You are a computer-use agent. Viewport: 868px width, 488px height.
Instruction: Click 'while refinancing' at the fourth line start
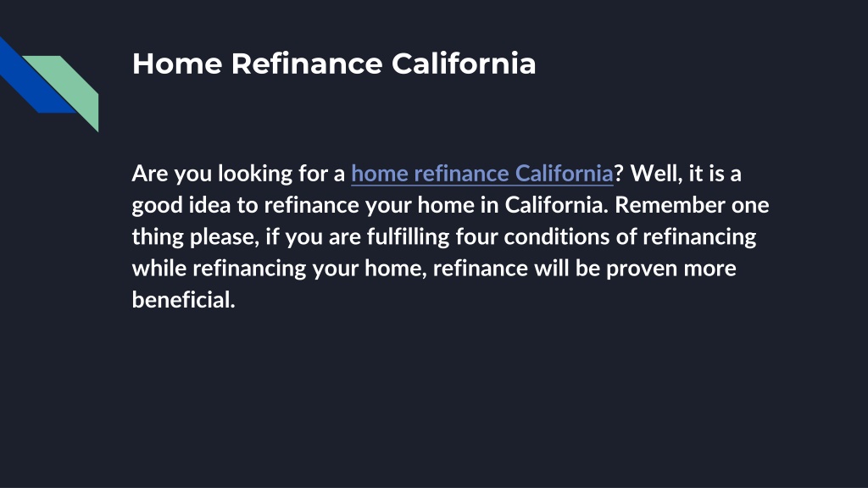click(220, 269)
